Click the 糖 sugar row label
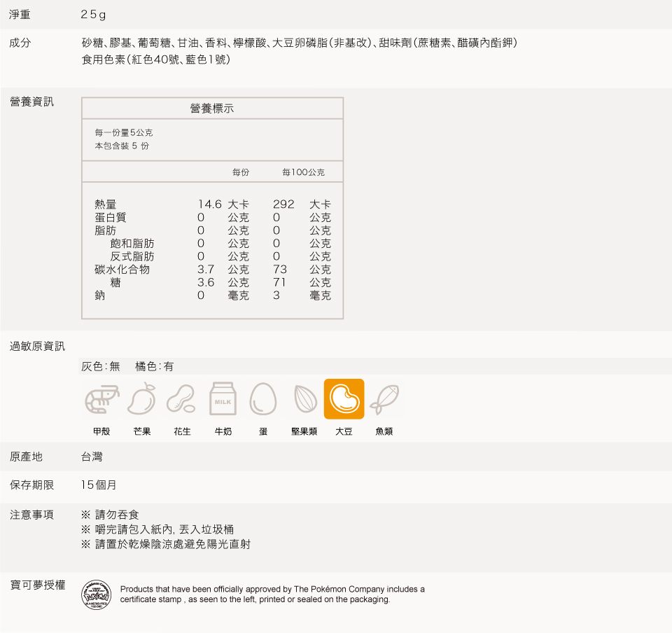The height and width of the screenshot is (633, 672). coord(115,282)
